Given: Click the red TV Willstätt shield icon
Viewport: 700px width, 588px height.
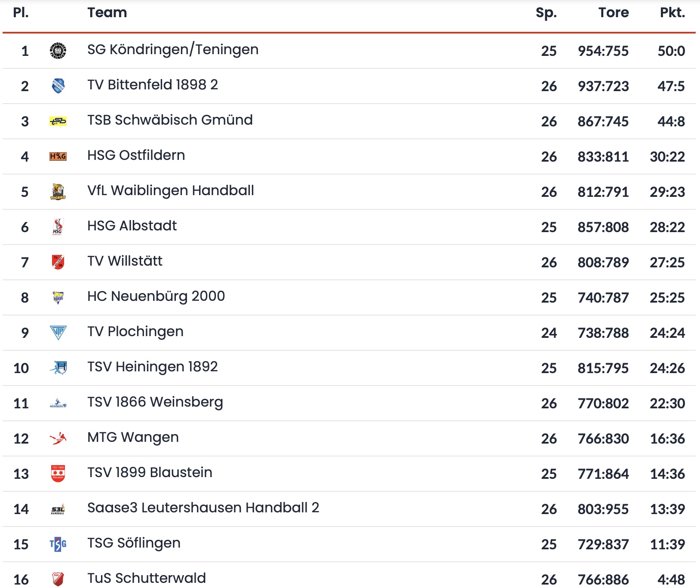Looking at the screenshot, I should click(x=58, y=262).
